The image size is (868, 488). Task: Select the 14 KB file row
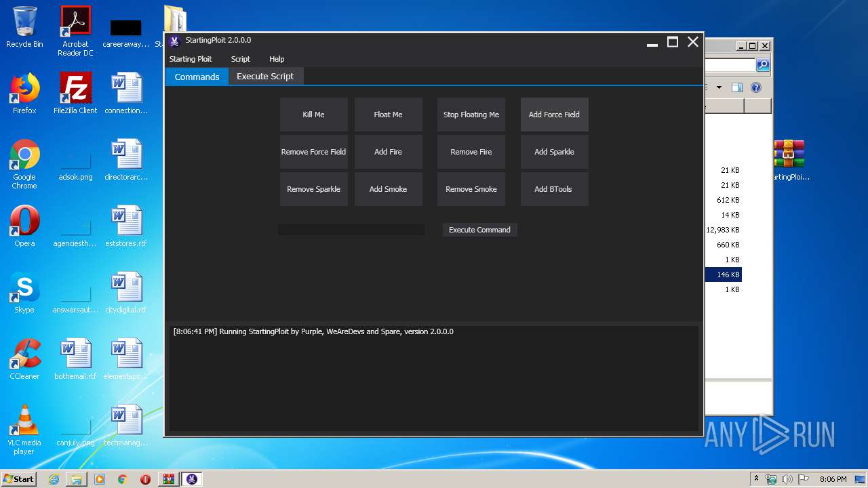[x=724, y=215]
